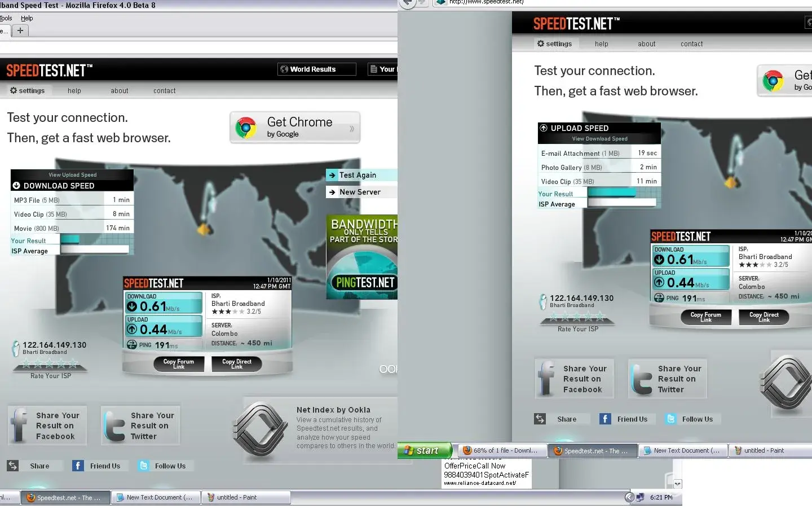Click Copy Direct Link in the left window
Screen dimensions: 812x508
point(237,364)
